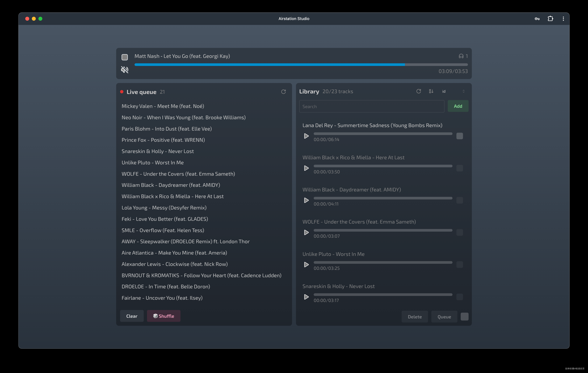Open the three-dot menu in title bar
Viewport: 588px width, 373px height.
click(x=563, y=19)
